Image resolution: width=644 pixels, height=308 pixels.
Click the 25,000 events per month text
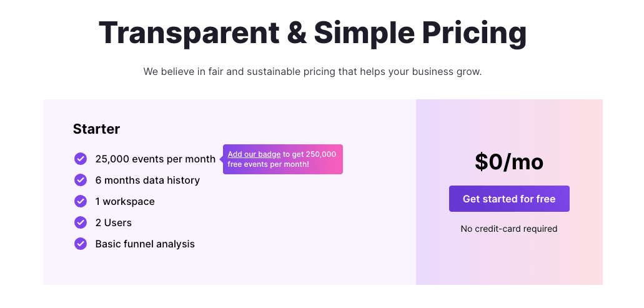tap(156, 159)
